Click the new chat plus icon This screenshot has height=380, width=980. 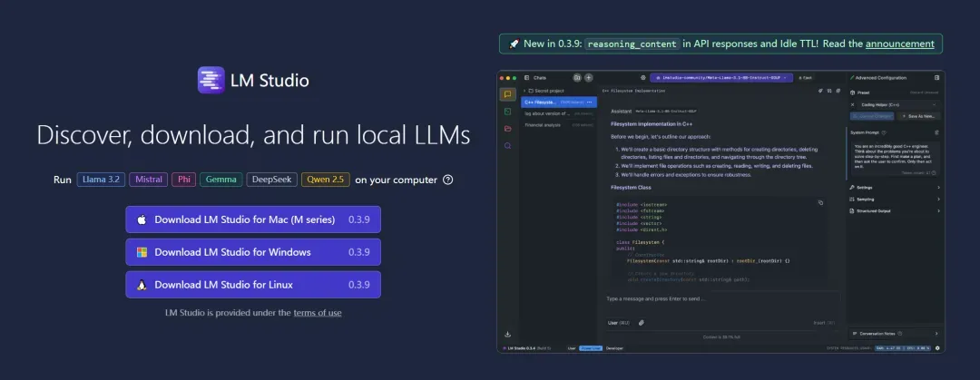588,77
